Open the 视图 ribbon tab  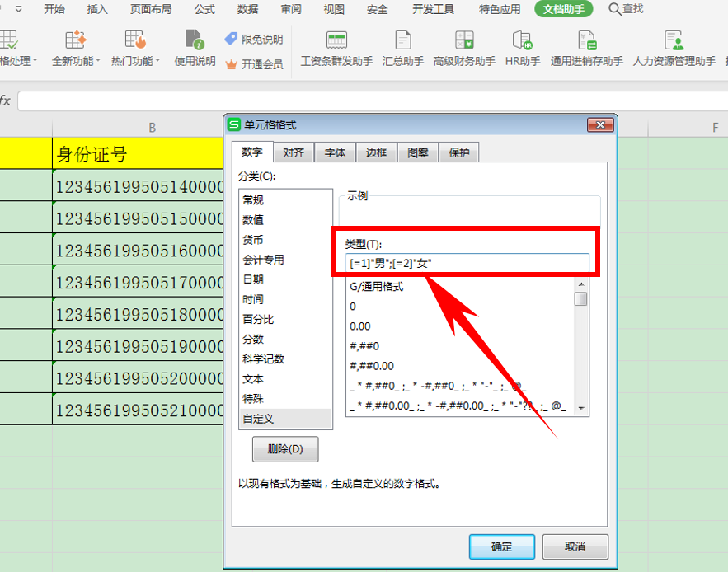tap(334, 9)
